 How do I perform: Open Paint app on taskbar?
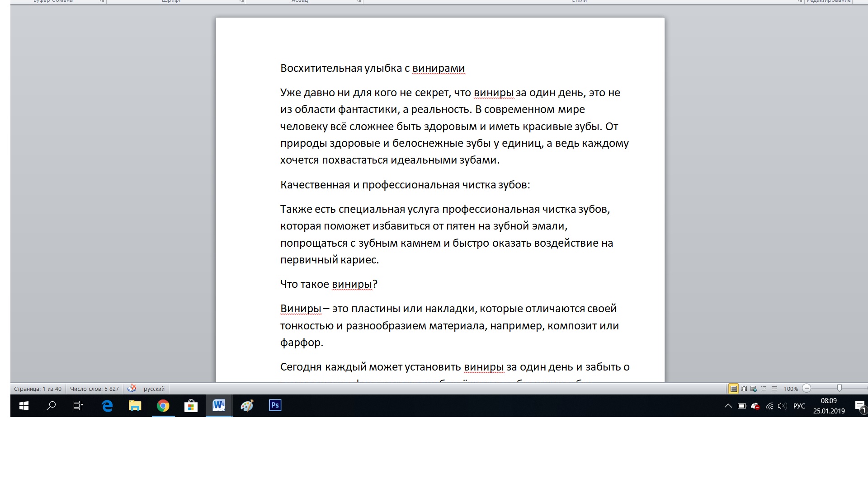(247, 406)
